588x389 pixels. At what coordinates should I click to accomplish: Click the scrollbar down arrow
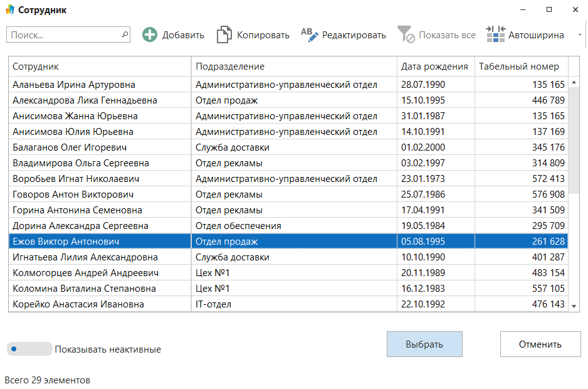click(x=574, y=306)
